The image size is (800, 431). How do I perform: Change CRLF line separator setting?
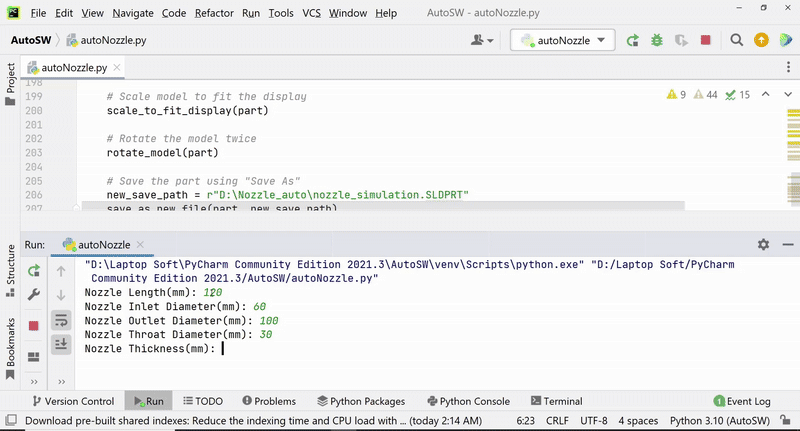click(x=557, y=421)
